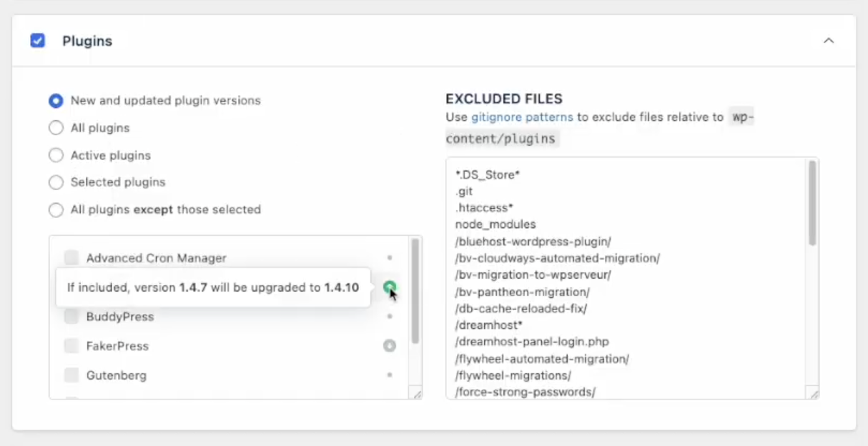Image resolution: width=868 pixels, height=446 pixels.
Task: Click the BuddyPress status dot
Action: (390, 317)
